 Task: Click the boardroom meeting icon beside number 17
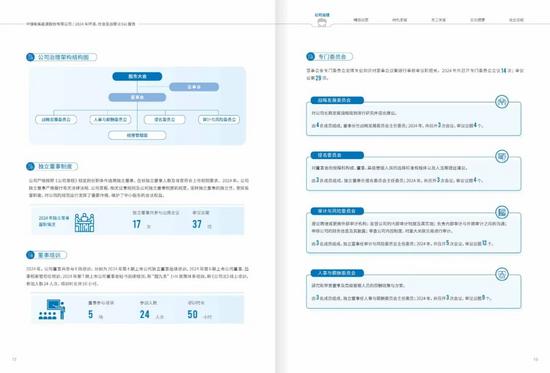(x=84, y=222)
